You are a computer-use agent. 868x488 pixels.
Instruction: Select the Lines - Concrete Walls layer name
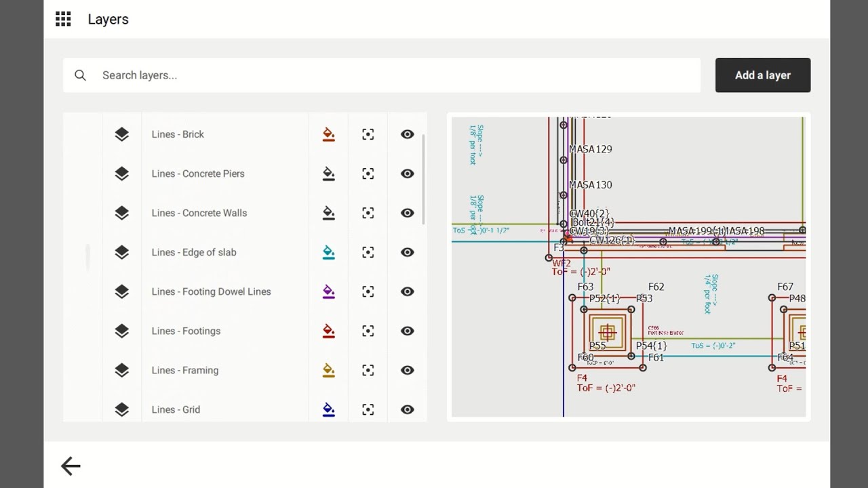(x=199, y=213)
